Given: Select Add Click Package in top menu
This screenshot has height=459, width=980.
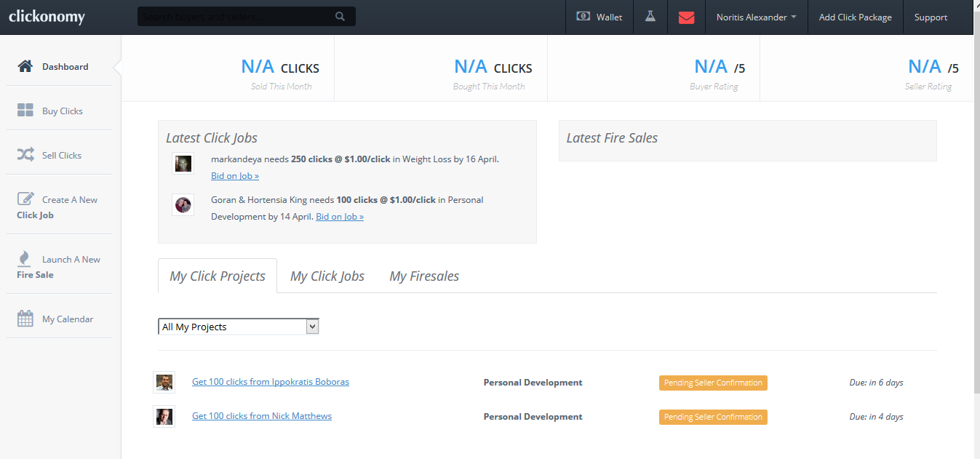Looking at the screenshot, I should (x=855, y=17).
